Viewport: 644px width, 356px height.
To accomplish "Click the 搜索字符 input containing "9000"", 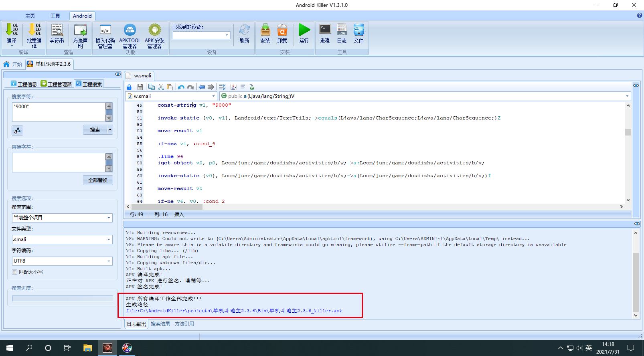I will pyautogui.click(x=59, y=112).
